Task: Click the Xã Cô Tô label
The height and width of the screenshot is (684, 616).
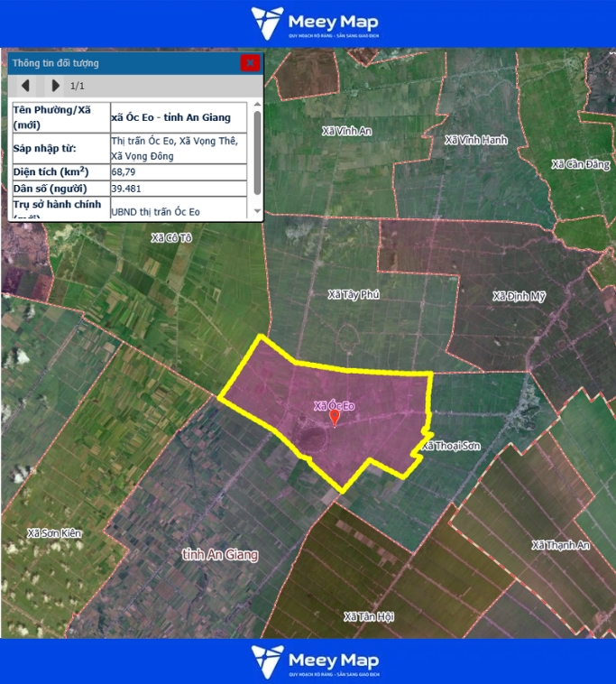Action: coord(172,237)
